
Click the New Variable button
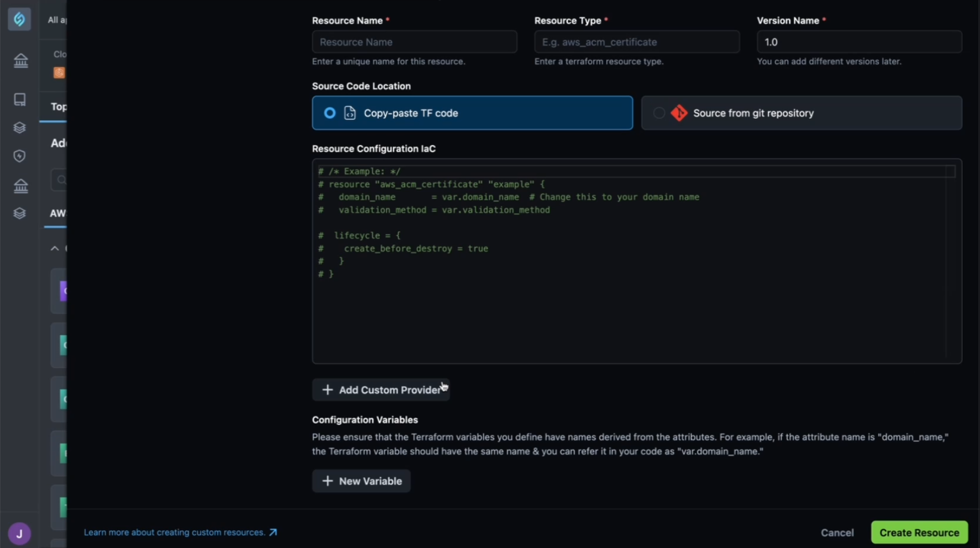tap(361, 481)
